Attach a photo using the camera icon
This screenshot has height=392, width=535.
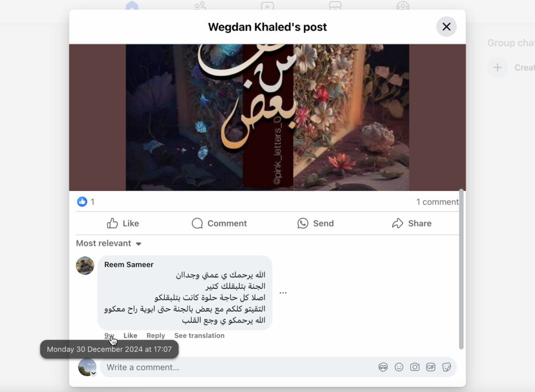pos(414,367)
